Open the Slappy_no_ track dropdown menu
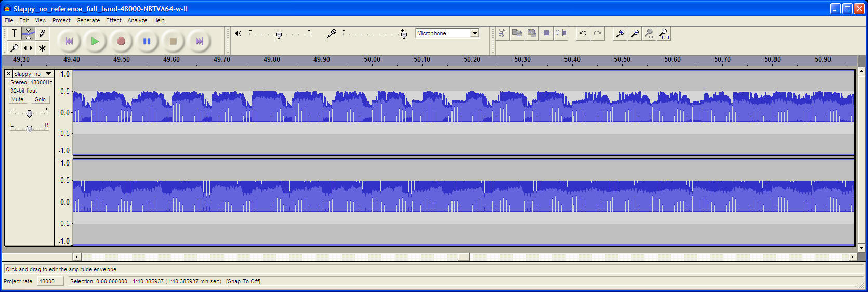 pyautogui.click(x=48, y=74)
